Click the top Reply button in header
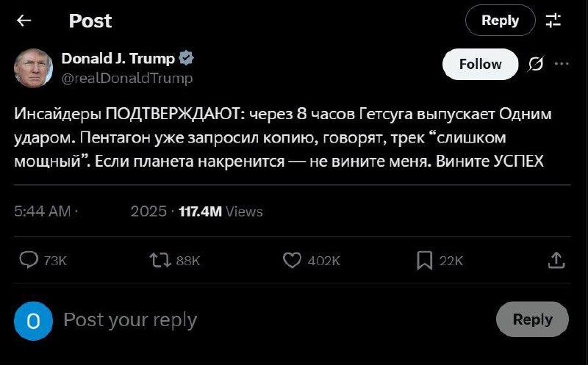The width and height of the screenshot is (588, 365). click(x=501, y=21)
